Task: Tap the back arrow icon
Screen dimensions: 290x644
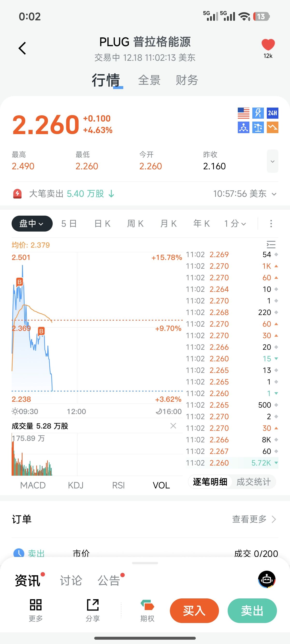Action: click(x=22, y=48)
